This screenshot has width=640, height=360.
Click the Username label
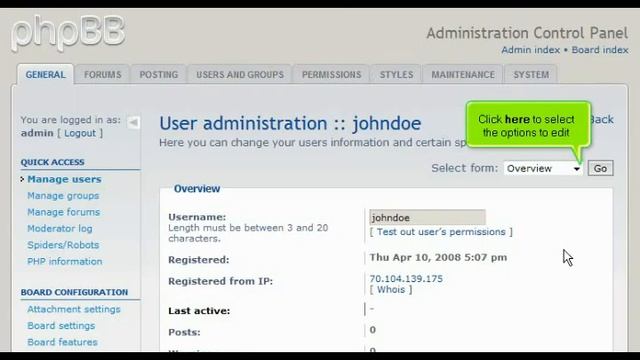coord(197,217)
